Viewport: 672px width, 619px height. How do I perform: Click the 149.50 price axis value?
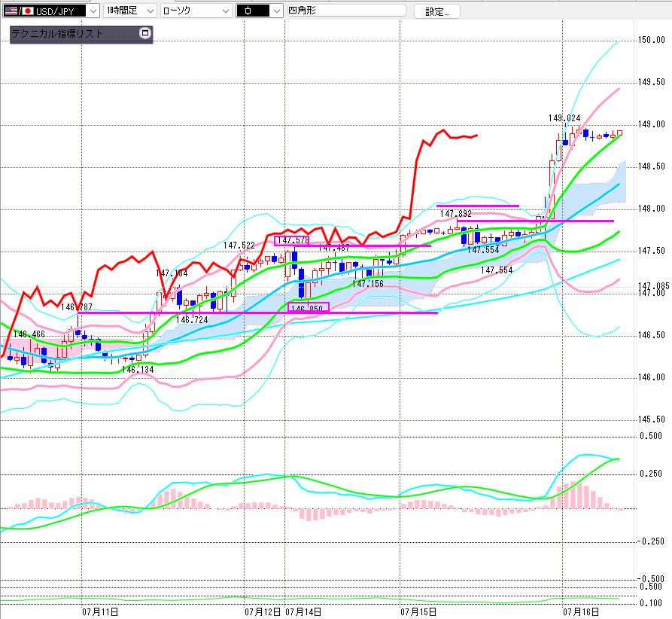[652, 82]
